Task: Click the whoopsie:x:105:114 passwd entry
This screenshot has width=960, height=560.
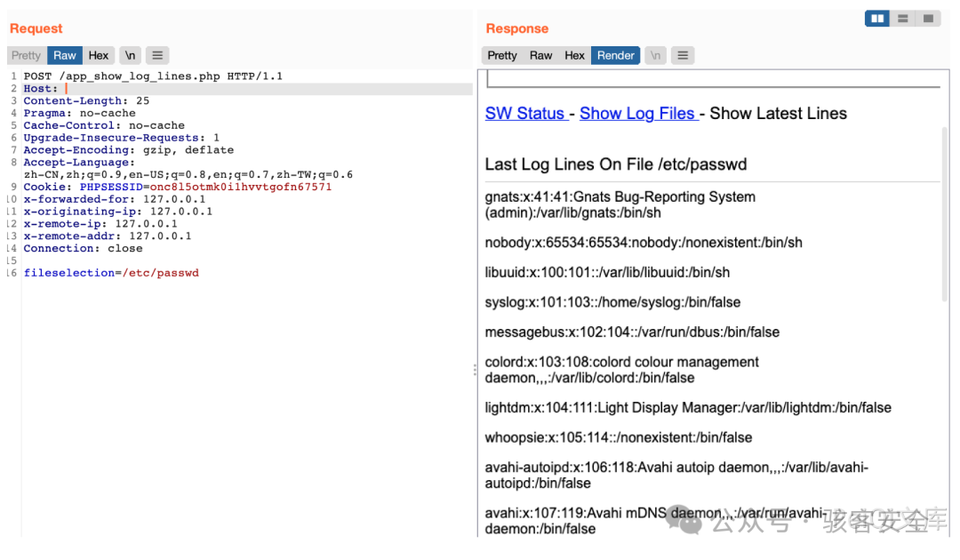Action: click(x=619, y=437)
